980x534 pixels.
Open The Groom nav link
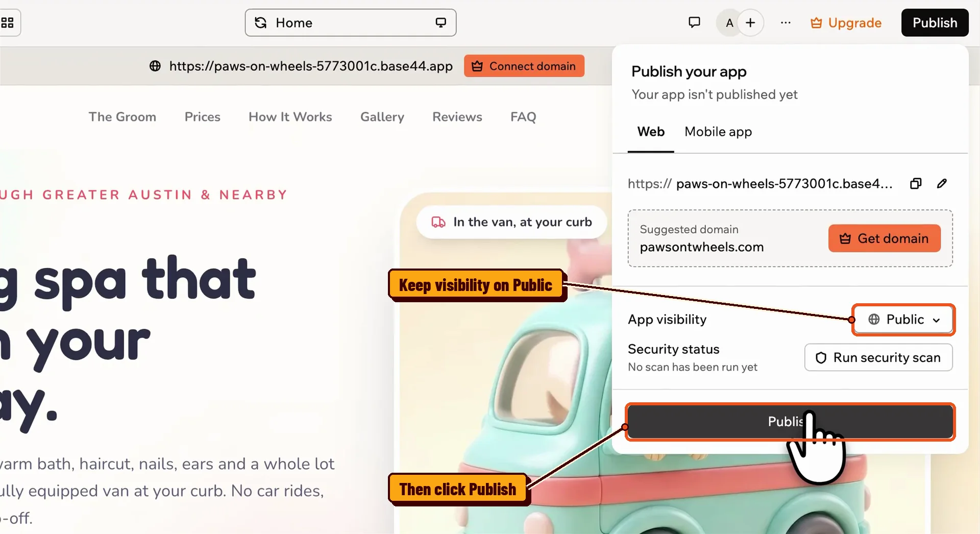tap(122, 117)
